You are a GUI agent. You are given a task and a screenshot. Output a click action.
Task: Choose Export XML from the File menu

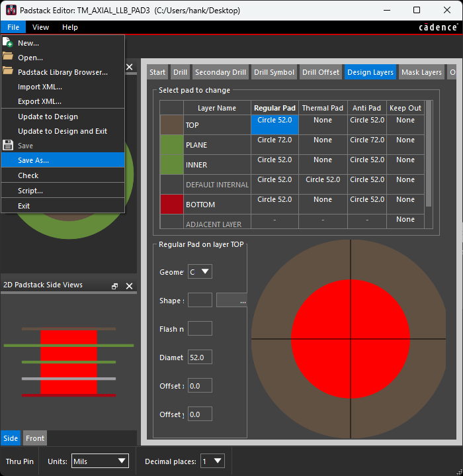[40, 101]
